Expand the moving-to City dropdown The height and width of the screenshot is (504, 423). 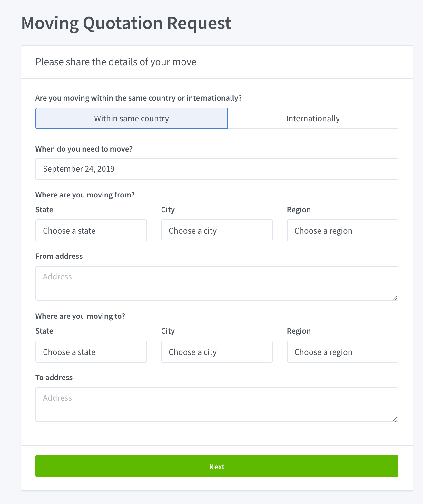(x=217, y=352)
